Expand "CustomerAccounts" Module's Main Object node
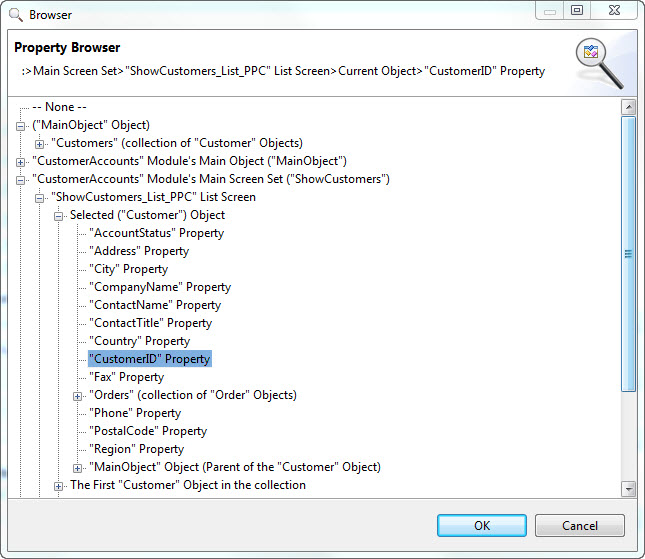645x559 pixels. 22,161
